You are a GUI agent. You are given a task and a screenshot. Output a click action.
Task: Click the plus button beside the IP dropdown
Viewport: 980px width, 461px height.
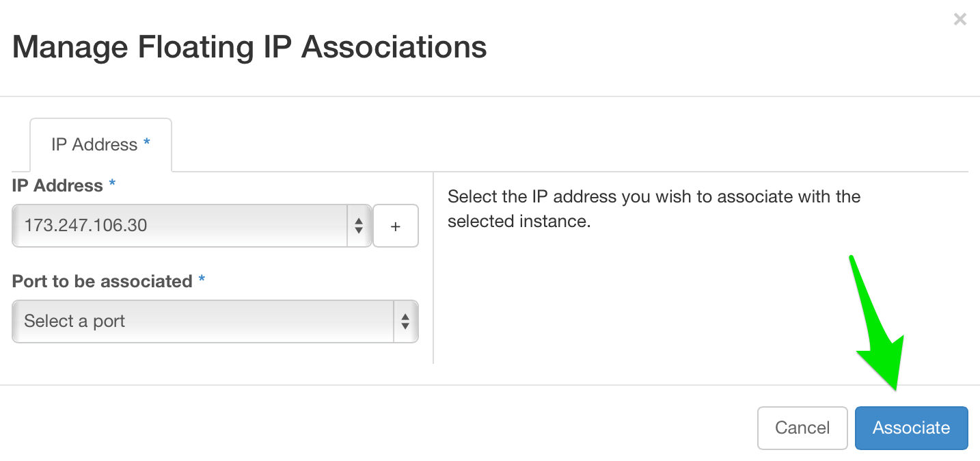click(395, 226)
